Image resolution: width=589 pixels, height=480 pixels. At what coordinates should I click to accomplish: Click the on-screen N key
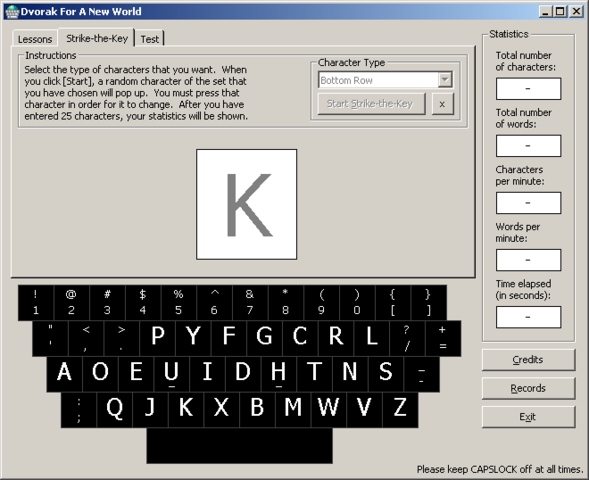pos(350,374)
